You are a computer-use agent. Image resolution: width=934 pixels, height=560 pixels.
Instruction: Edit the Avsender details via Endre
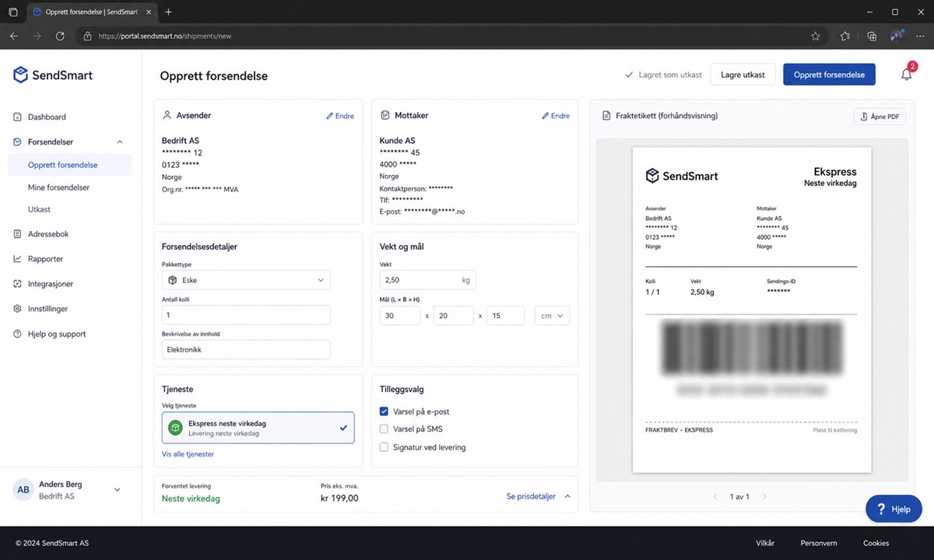pos(339,116)
